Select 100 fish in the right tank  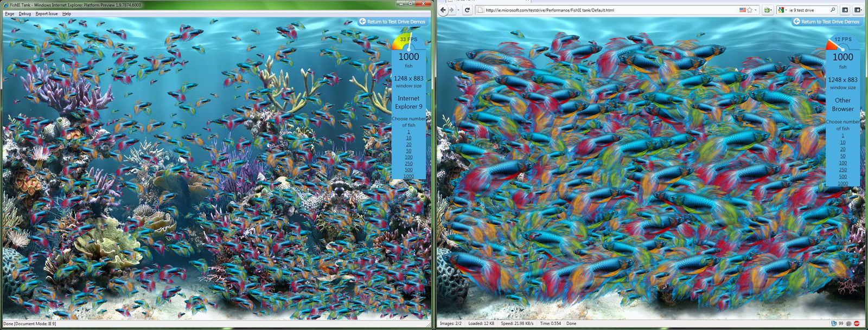(x=843, y=163)
